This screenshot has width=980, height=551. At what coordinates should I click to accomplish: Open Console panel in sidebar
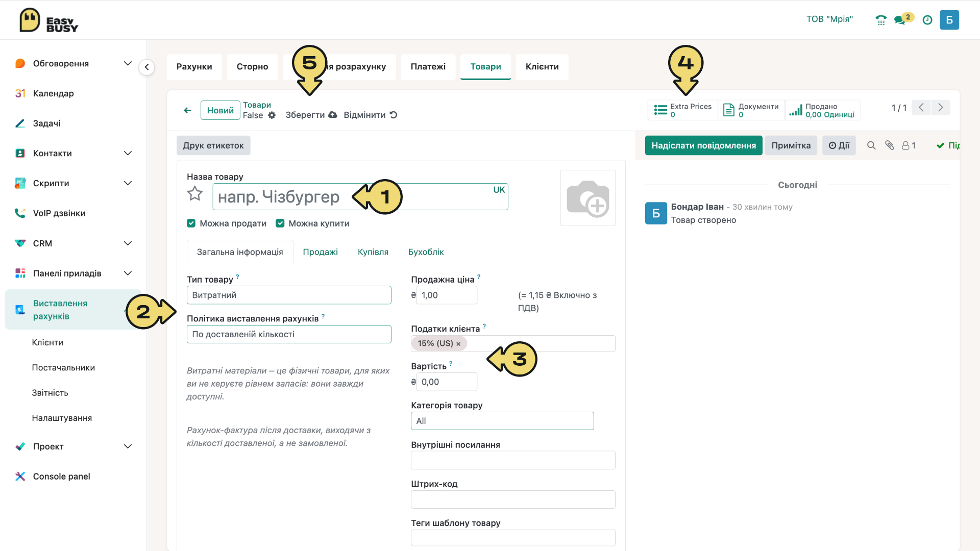[61, 477]
